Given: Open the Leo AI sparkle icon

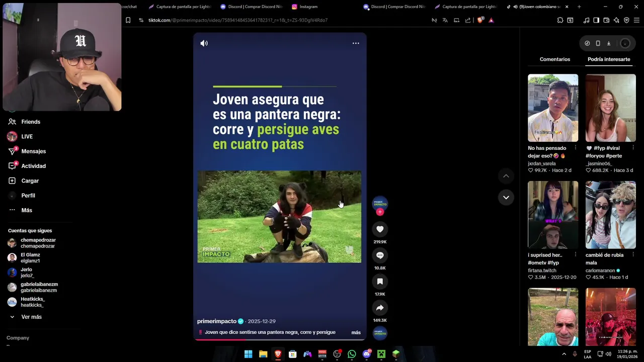Looking at the screenshot, I should point(616,20).
